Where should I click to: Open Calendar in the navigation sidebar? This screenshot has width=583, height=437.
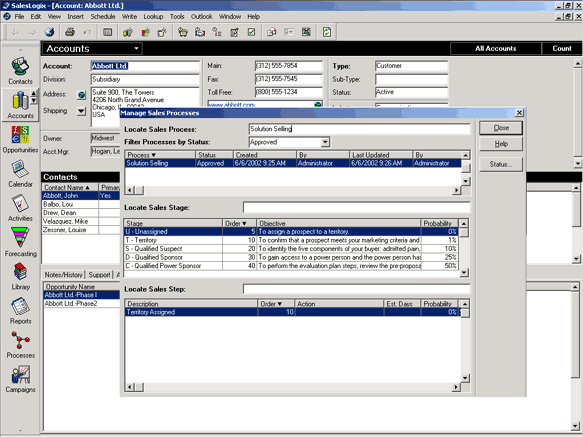tap(20, 174)
